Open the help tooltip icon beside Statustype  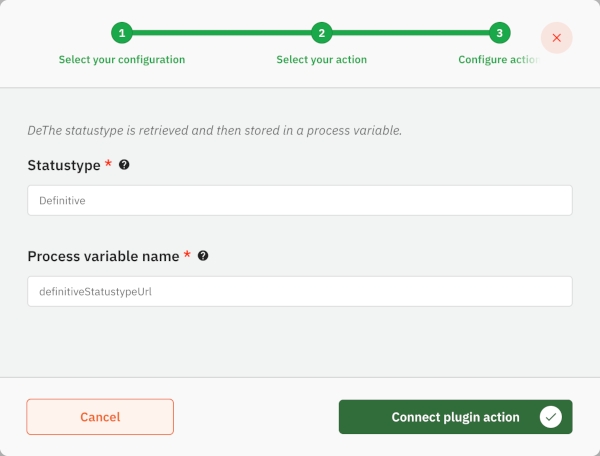click(x=124, y=164)
